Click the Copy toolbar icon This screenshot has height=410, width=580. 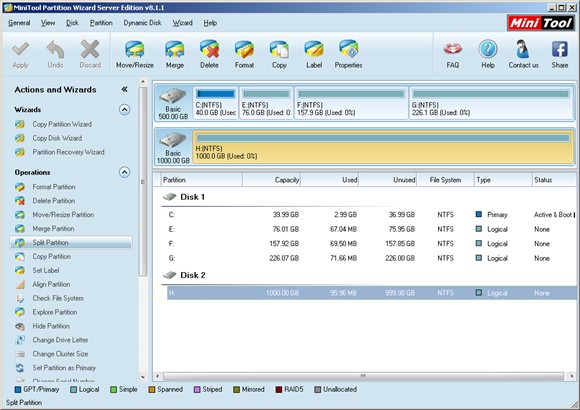pyautogui.click(x=279, y=49)
